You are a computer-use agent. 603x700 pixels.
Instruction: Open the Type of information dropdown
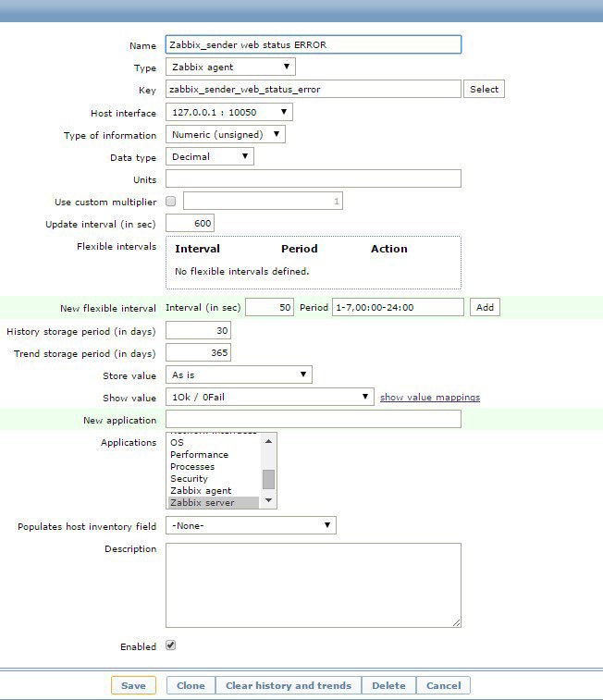(226, 134)
